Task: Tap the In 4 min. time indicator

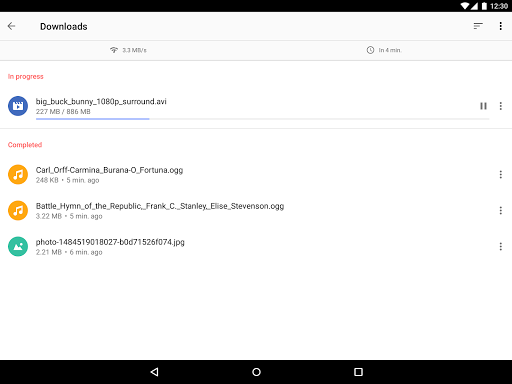Action: click(x=384, y=50)
